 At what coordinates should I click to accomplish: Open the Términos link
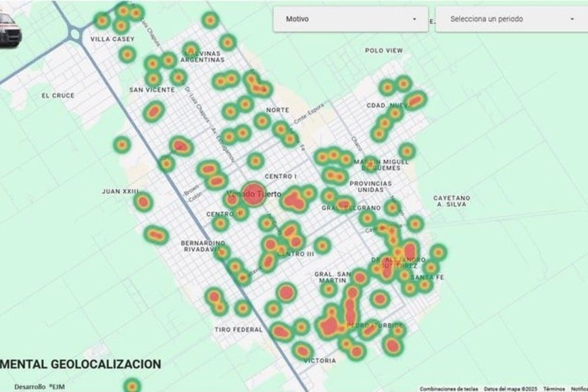point(554,389)
